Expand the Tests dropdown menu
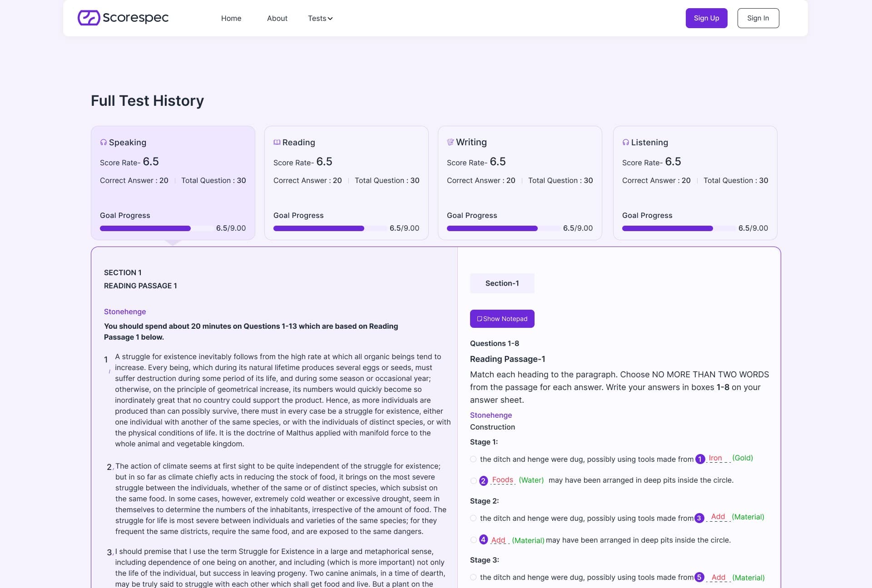 click(x=320, y=18)
